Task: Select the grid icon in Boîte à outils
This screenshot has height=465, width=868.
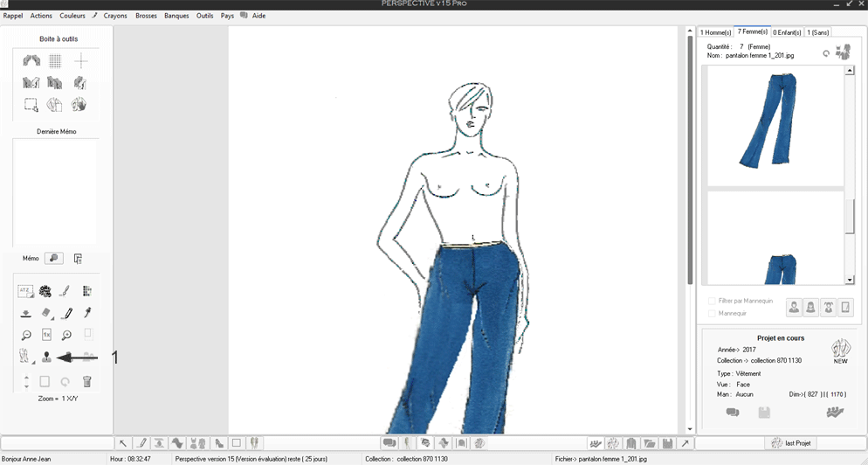Action: pos(55,61)
